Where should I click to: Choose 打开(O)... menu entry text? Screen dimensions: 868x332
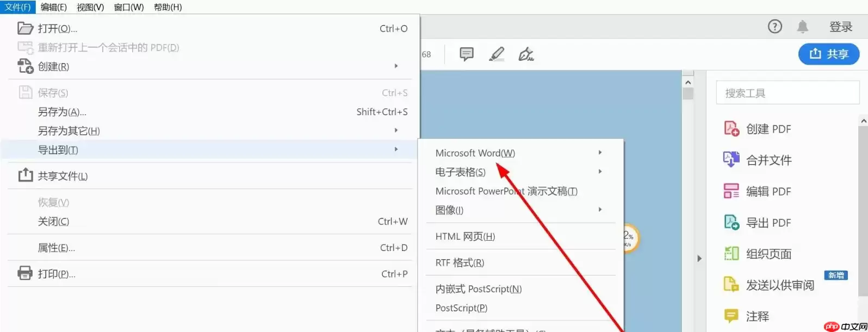tap(58, 29)
